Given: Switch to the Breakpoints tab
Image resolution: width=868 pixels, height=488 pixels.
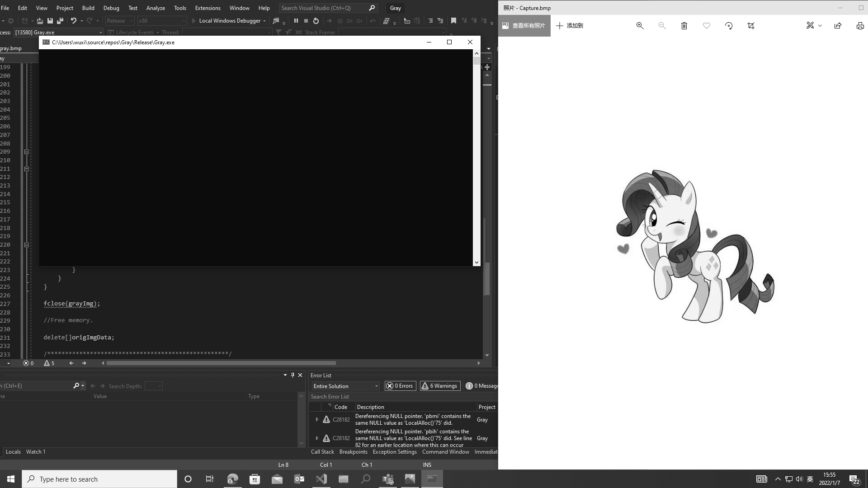Looking at the screenshot, I should coord(354,452).
